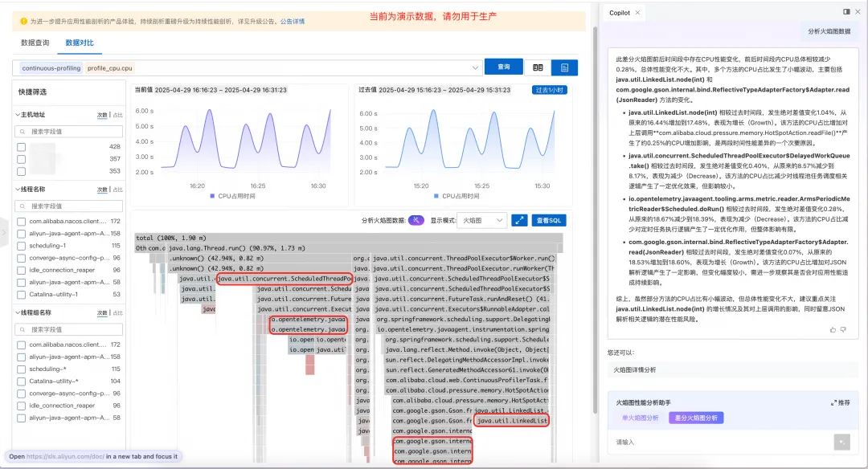The image size is (868, 469).
Task: Check the host address row with 357
Action: [x=21, y=159]
